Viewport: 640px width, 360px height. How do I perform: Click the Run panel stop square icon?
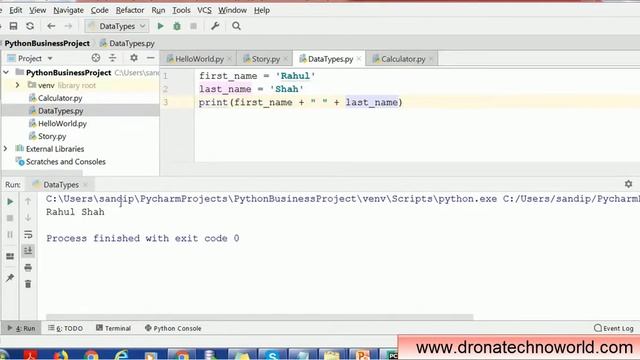(10, 218)
